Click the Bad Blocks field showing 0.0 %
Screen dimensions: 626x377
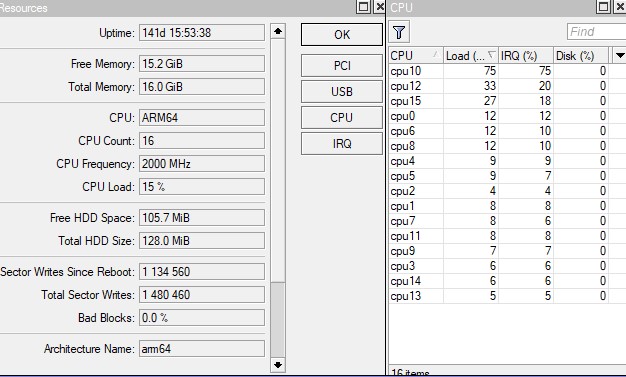point(202,318)
